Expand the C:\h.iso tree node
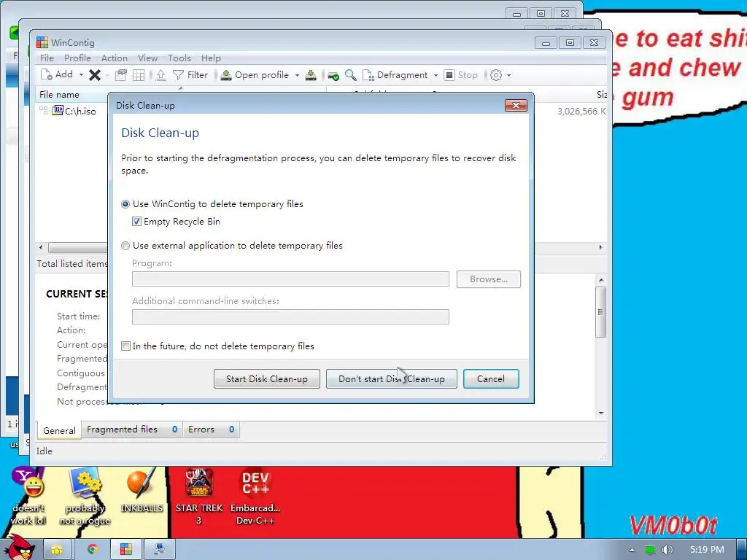 click(x=43, y=111)
